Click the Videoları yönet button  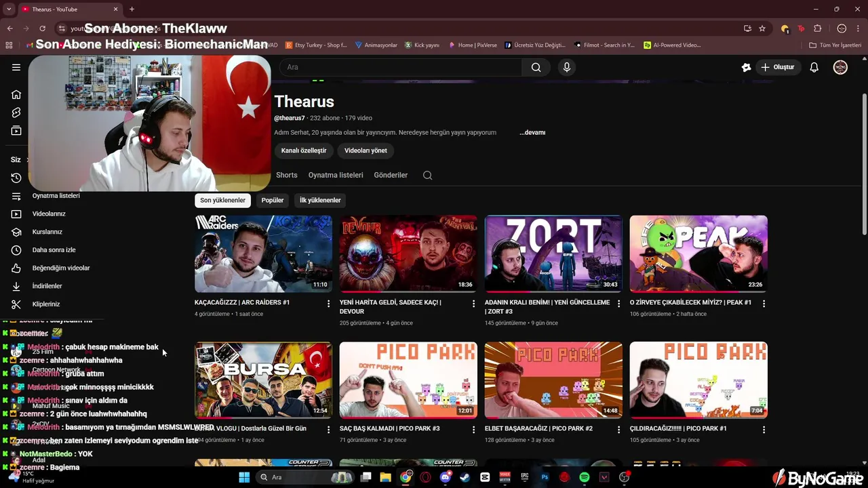pyautogui.click(x=366, y=150)
